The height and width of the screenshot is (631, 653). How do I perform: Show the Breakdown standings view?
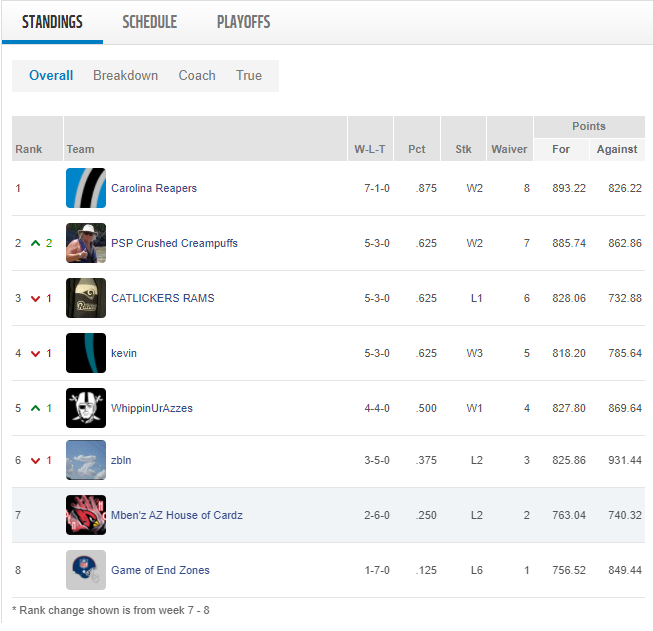(125, 75)
